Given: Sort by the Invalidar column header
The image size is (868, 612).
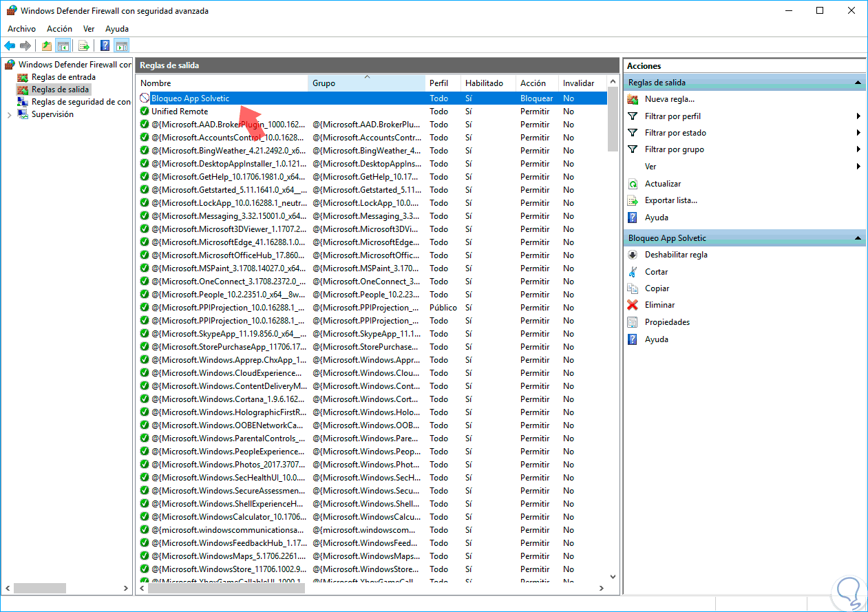Looking at the screenshot, I should (x=582, y=83).
